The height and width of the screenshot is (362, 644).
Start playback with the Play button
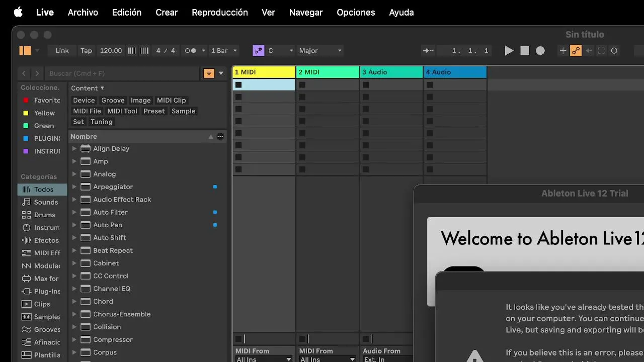[x=509, y=51]
